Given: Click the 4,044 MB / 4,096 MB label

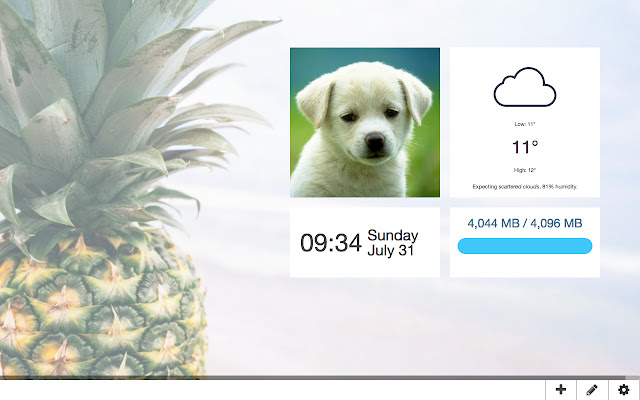Looking at the screenshot, I should click(x=525, y=223).
